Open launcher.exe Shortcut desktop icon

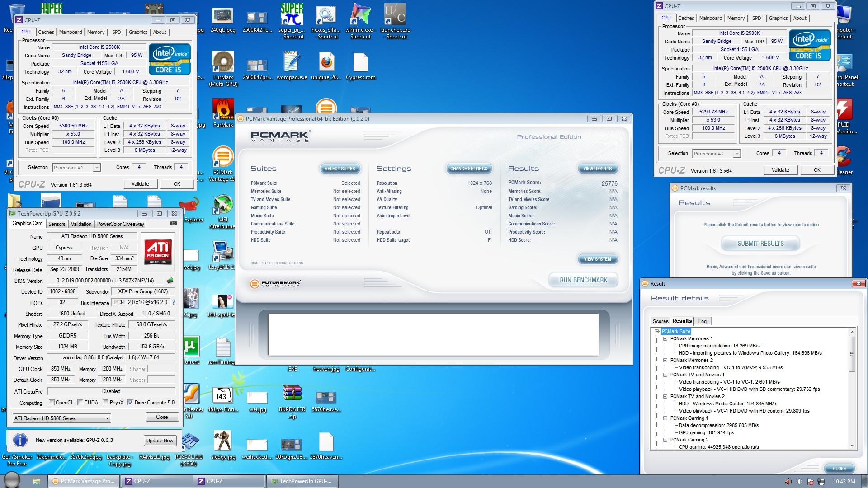[x=395, y=21]
